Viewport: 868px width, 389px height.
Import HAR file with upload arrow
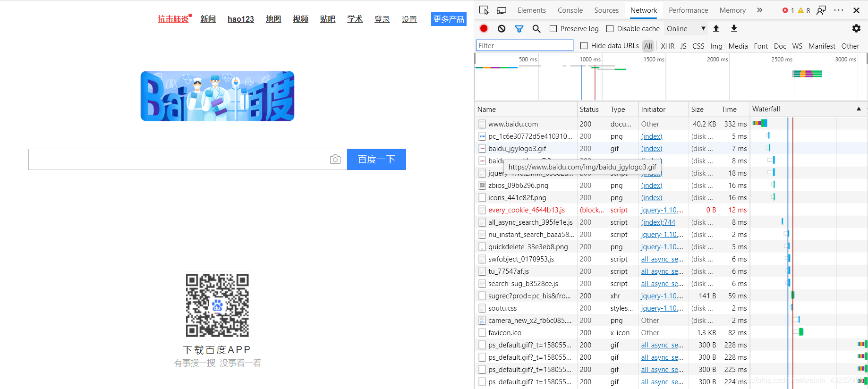pos(716,28)
